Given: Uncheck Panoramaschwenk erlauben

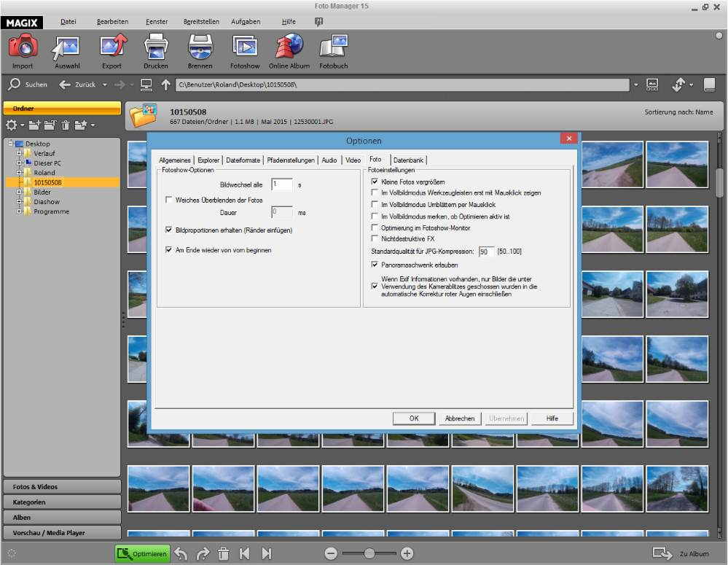Looking at the screenshot, I should point(375,265).
